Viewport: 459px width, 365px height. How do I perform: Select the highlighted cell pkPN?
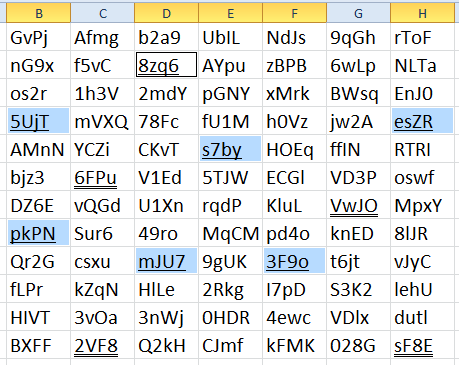click(x=38, y=233)
